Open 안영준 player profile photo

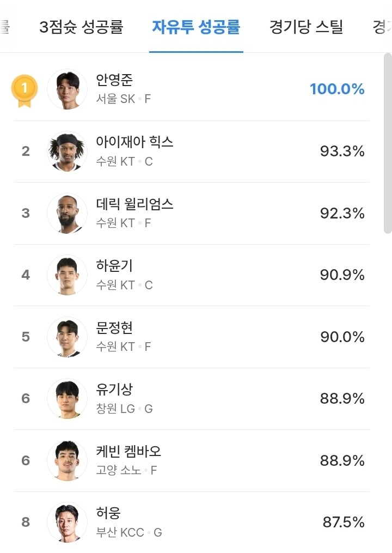[67, 89]
